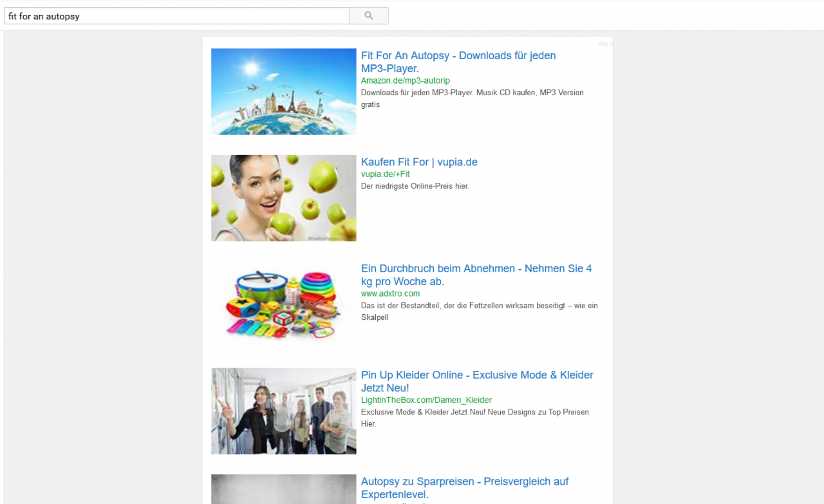Screen dimensions: 824x504
Task: Focus the search field containing 'fit for an autopsy'
Action: (x=177, y=15)
